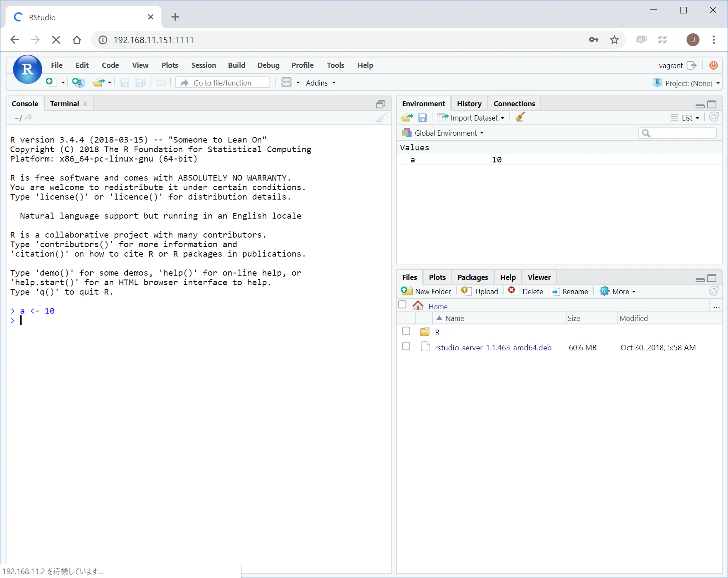
Task: Refresh the Files pane listing
Action: point(714,291)
